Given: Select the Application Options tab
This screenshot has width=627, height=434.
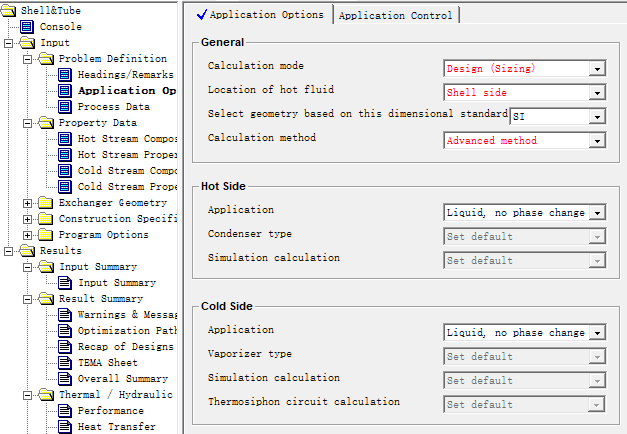Looking at the screenshot, I should tap(260, 15).
